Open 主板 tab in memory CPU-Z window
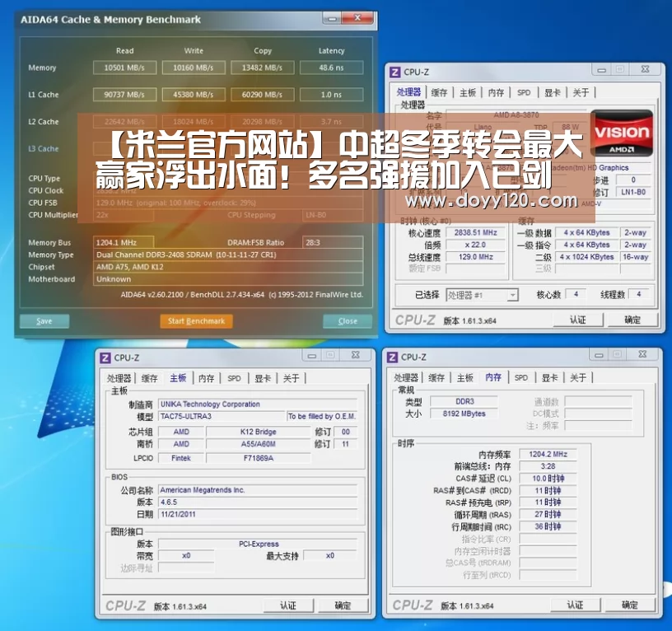This screenshot has height=631, width=672. pos(465,377)
